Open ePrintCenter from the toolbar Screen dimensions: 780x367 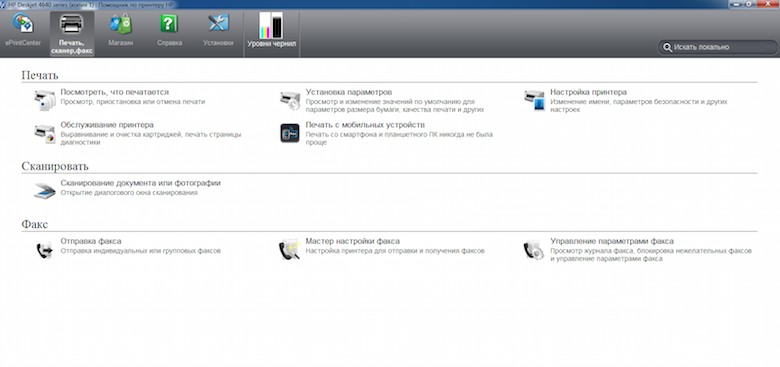point(23,31)
